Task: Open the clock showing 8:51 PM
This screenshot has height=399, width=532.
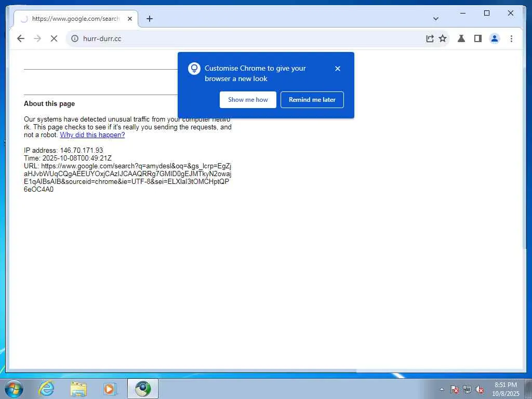Action: click(506, 389)
